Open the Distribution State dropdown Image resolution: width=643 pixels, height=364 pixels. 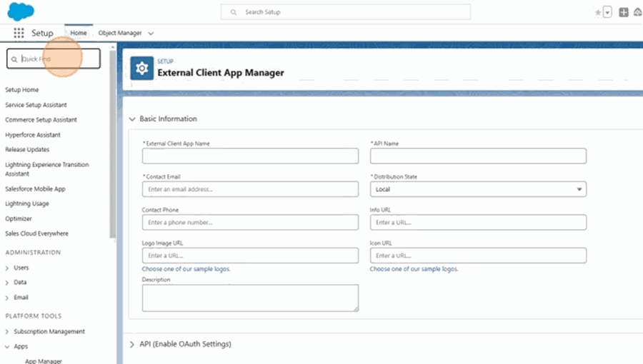478,189
